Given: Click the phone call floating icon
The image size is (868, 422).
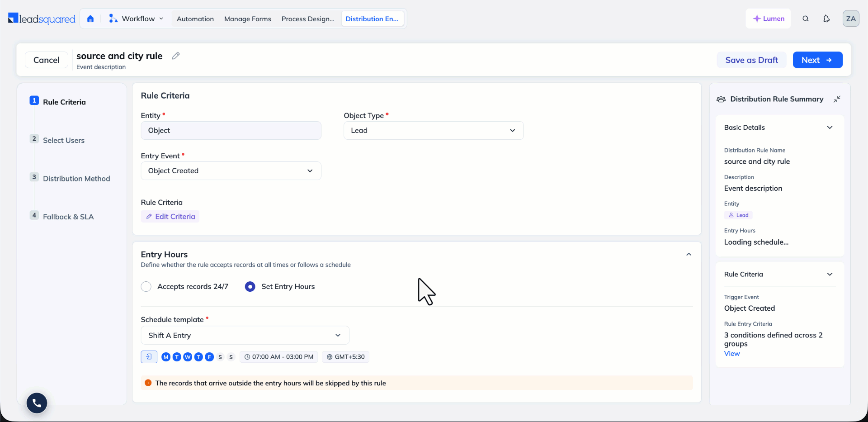Looking at the screenshot, I should click(x=37, y=403).
